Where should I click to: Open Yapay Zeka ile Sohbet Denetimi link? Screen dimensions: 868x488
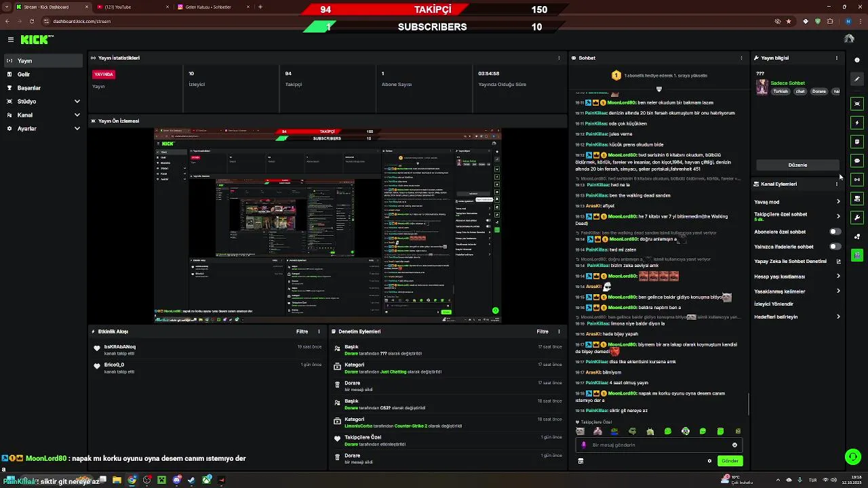tap(797, 262)
